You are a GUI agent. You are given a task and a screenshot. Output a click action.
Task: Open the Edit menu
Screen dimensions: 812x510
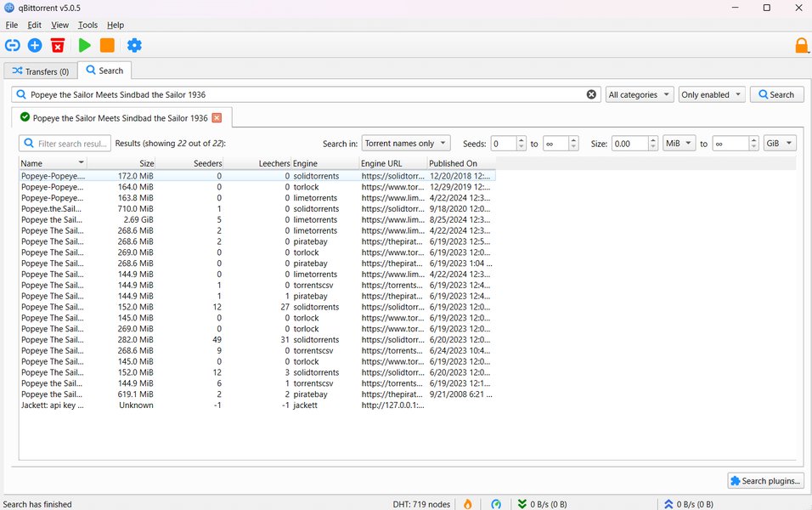click(34, 25)
